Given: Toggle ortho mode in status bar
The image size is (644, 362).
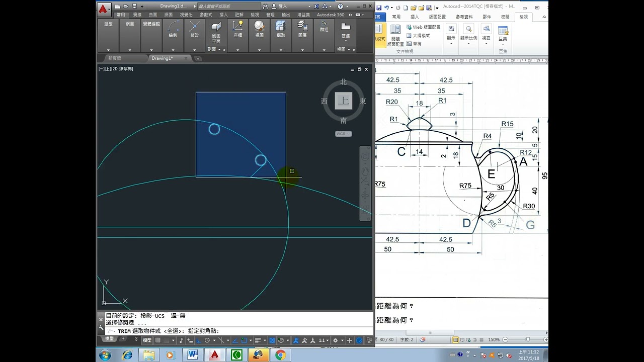Looking at the screenshot, I should 199,340.
